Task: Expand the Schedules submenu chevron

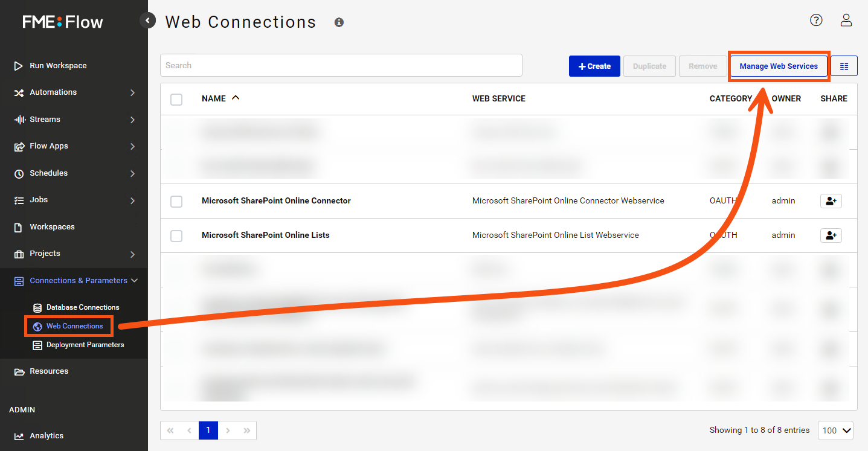Action: click(132, 173)
